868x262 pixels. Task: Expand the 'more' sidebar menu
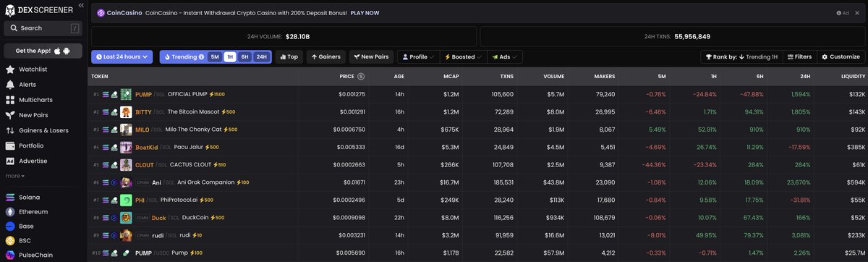[x=15, y=176]
